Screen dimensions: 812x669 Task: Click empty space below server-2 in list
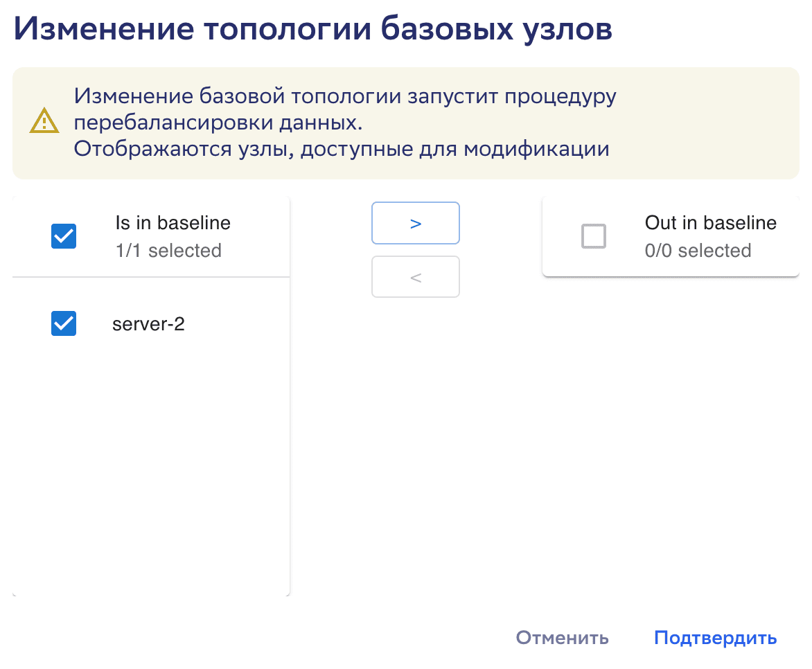point(151,471)
